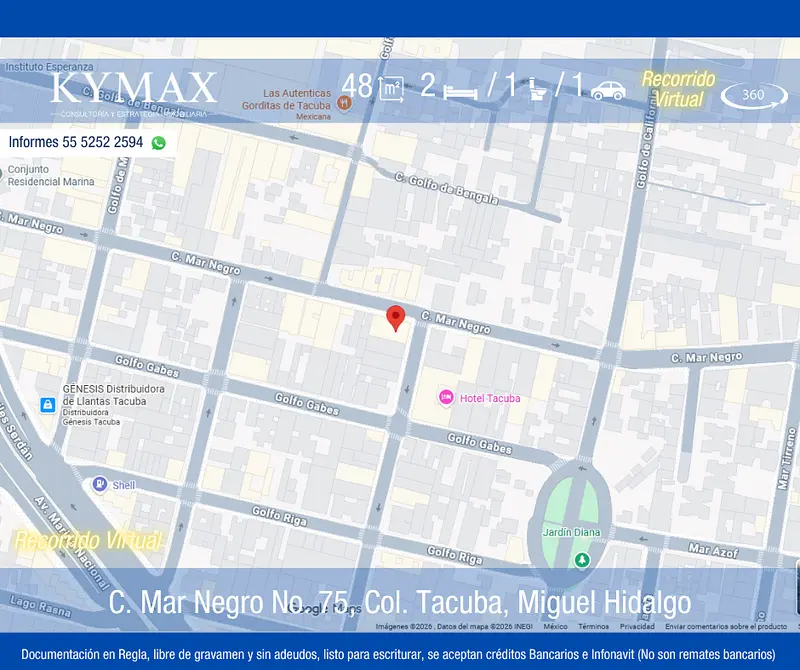
Task: Click the Shell gas station icon
Action: point(99,484)
